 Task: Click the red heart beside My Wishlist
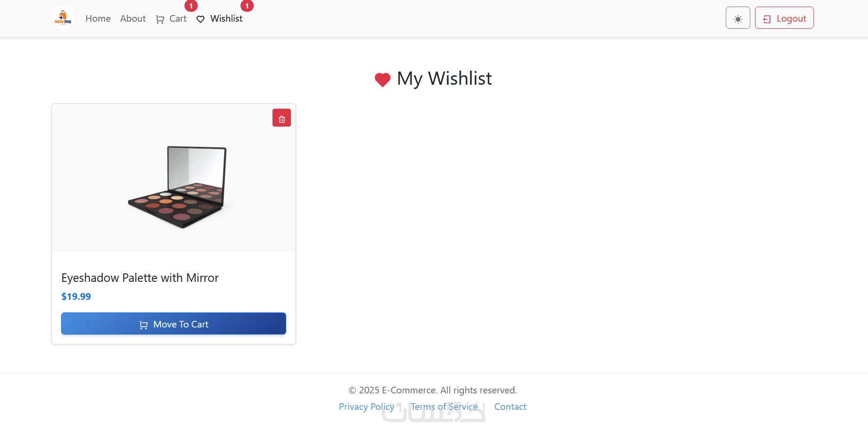382,80
